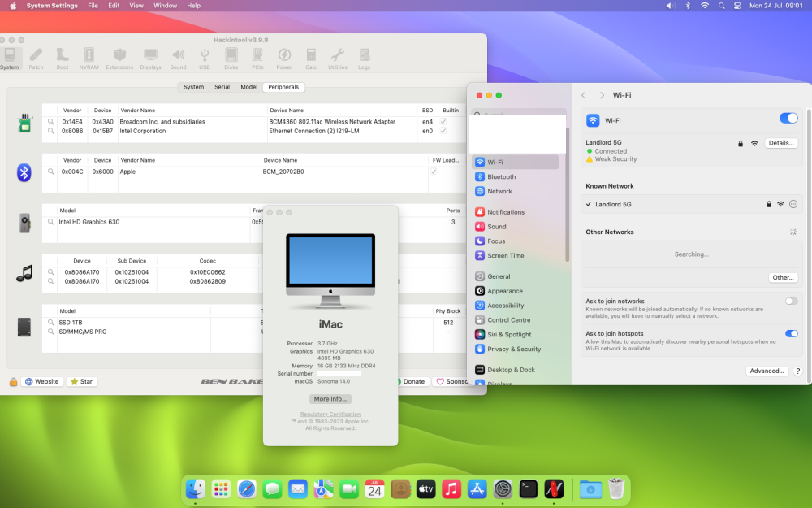
Task: Switch to the Model tab in Hackintool
Action: [249, 87]
